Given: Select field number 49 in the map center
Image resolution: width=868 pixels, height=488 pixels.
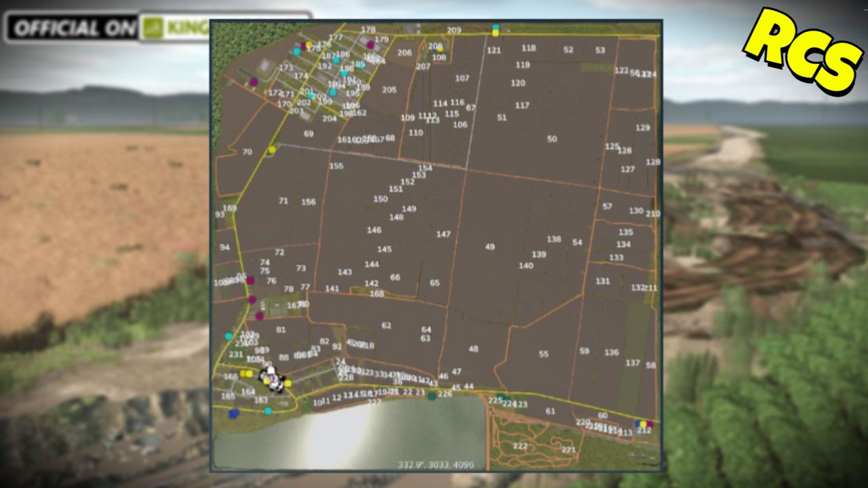Looking at the screenshot, I should coord(489,246).
